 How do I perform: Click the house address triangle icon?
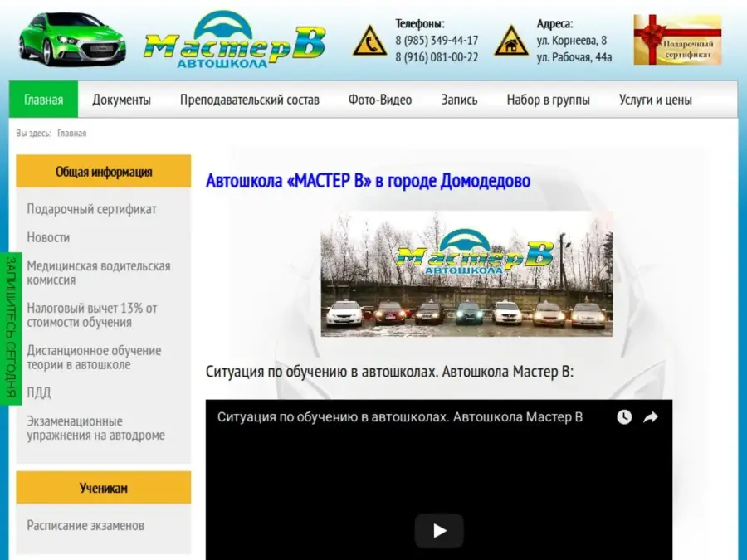click(x=511, y=41)
